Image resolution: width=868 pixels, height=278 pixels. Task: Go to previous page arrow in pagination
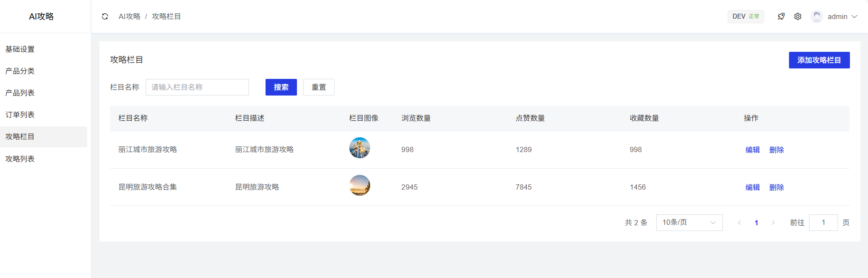coord(739,223)
